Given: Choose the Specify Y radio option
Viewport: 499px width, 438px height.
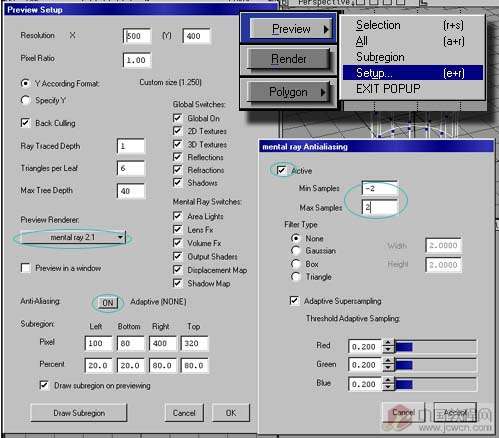Looking at the screenshot, I should point(25,100).
